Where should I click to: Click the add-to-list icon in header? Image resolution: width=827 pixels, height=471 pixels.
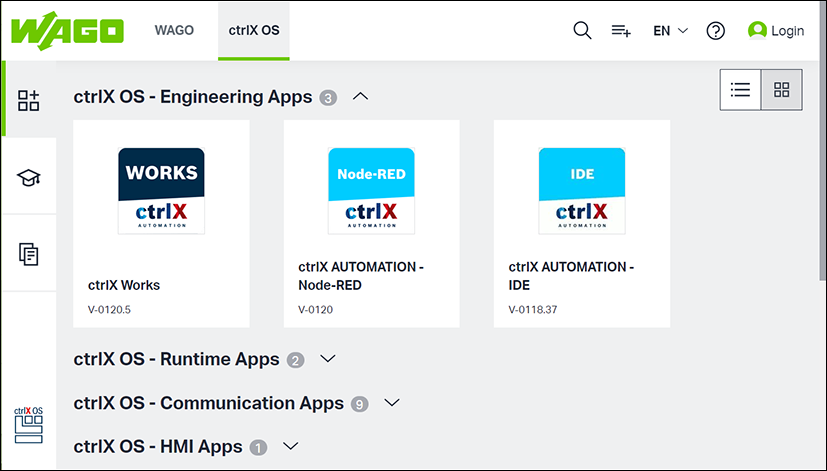pos(621,31)
